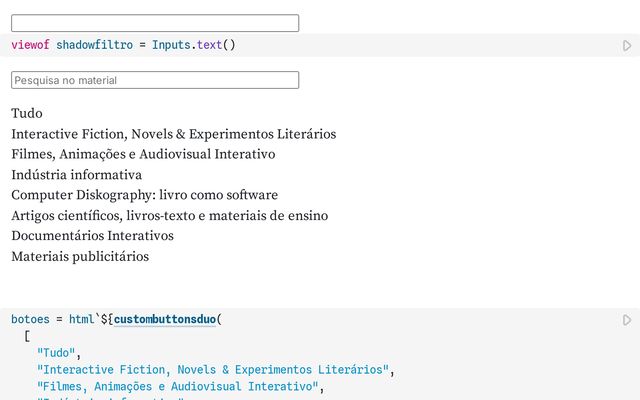Click the "Interactive Fiction" string in code array

click(x=212, y=370)
